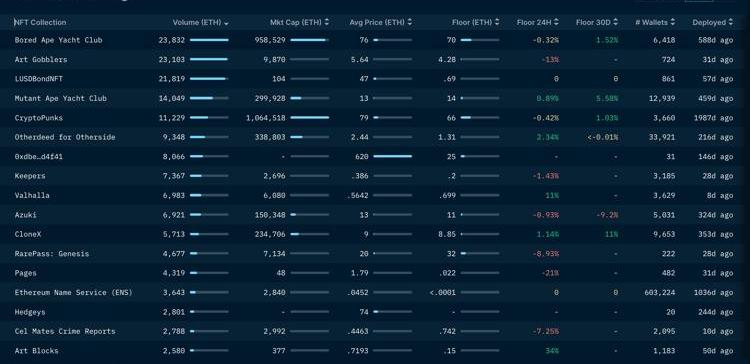The width and height of the screenshot is (750, 364).
Task: Click Mkt Cap (ETH) sort arrows
Action: pos(326,22)
